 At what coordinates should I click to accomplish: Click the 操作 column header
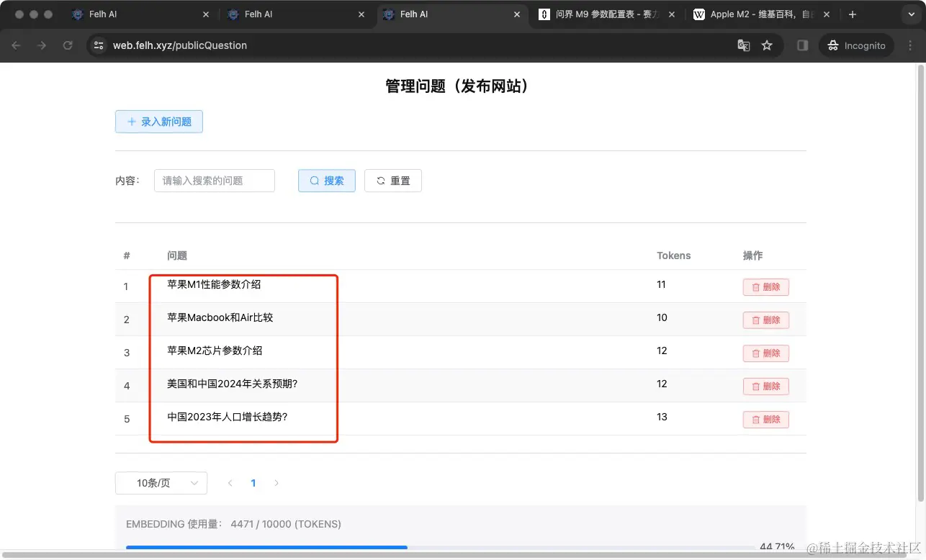coord(752,256)
